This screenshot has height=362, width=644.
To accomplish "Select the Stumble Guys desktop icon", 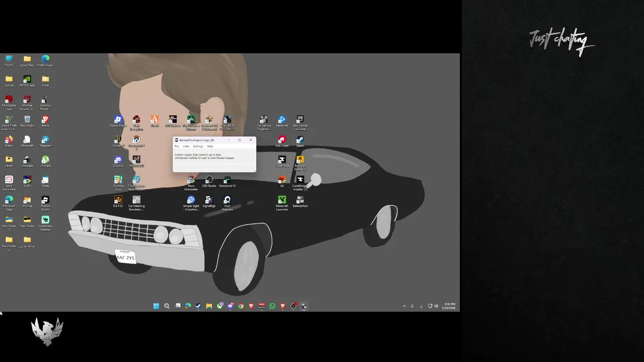I will click(118, 183).
